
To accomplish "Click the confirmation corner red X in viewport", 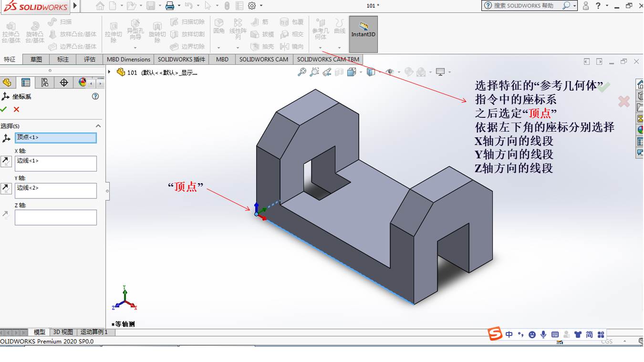I will [x=623, y=101].
